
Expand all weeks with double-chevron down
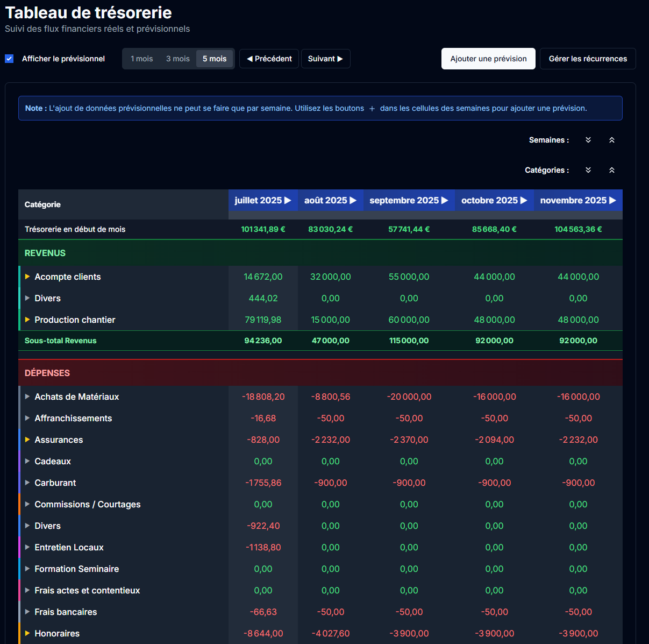pyautogui.click(x=588, y=140)
